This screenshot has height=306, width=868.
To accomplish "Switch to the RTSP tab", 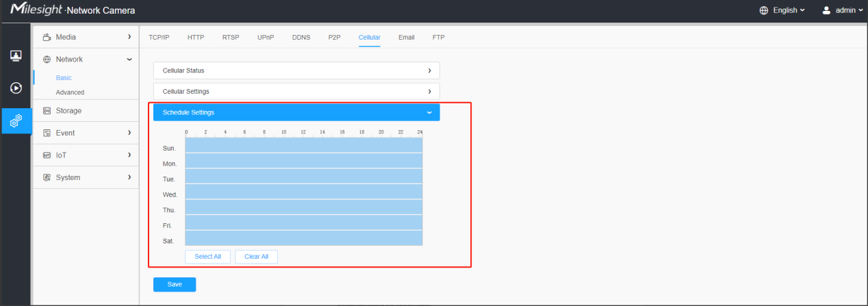I will tap(231, 37).
